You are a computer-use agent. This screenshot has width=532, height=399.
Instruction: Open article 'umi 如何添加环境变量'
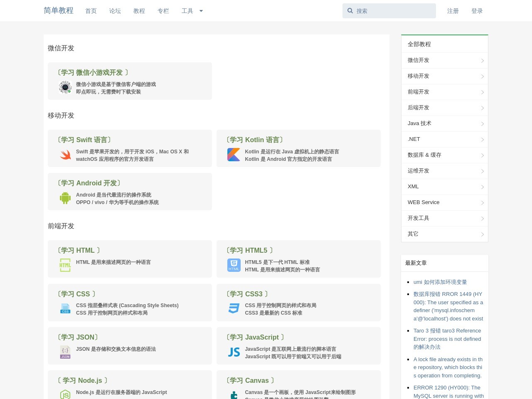[x=440, y=282]
